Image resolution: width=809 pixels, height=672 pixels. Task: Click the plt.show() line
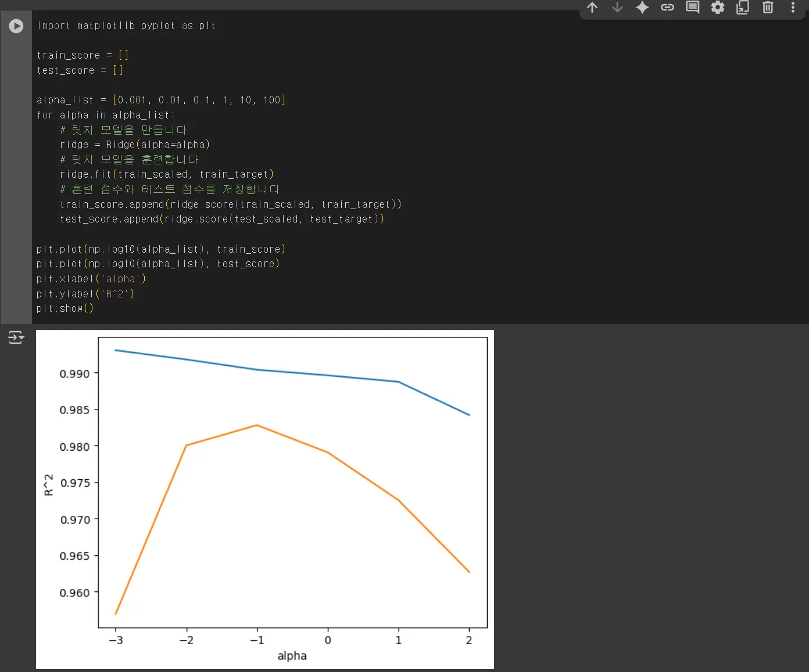[x=65, y=308]
